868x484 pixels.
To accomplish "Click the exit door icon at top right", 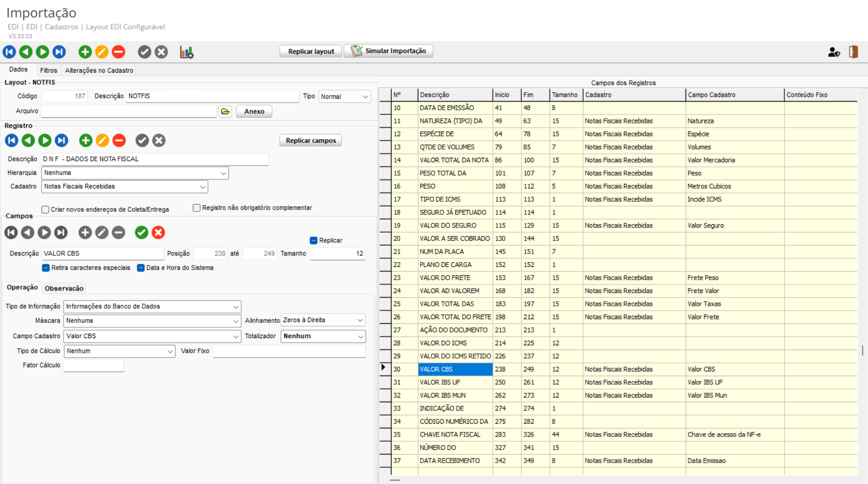I will coord(853,52).
